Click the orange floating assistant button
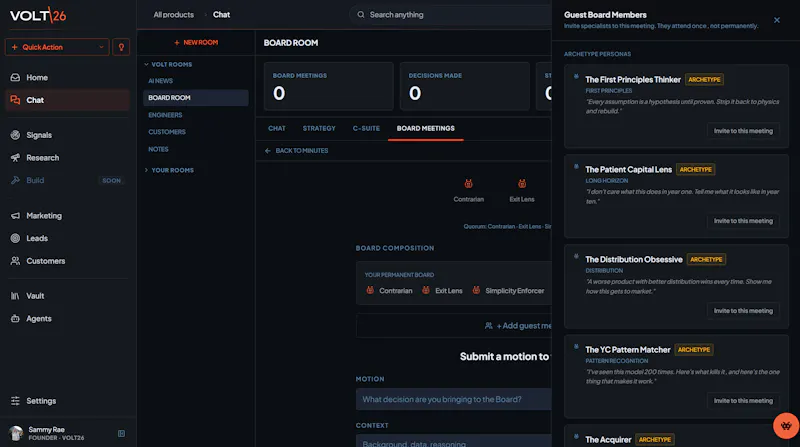The width and height of the screenshot is (800, 447). pyautogui.click(x=786, y=426)
